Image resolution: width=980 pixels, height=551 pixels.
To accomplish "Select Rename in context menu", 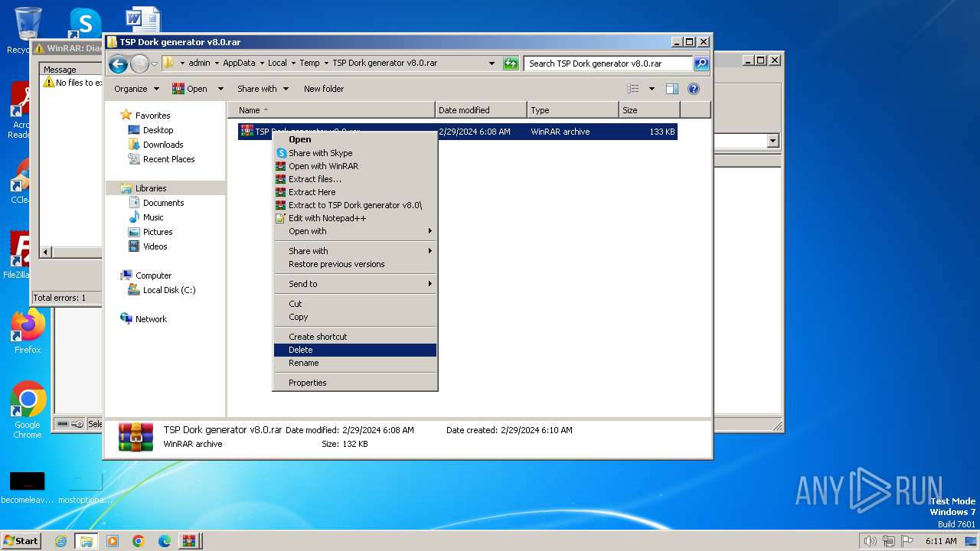I will [x=355, y=363].
